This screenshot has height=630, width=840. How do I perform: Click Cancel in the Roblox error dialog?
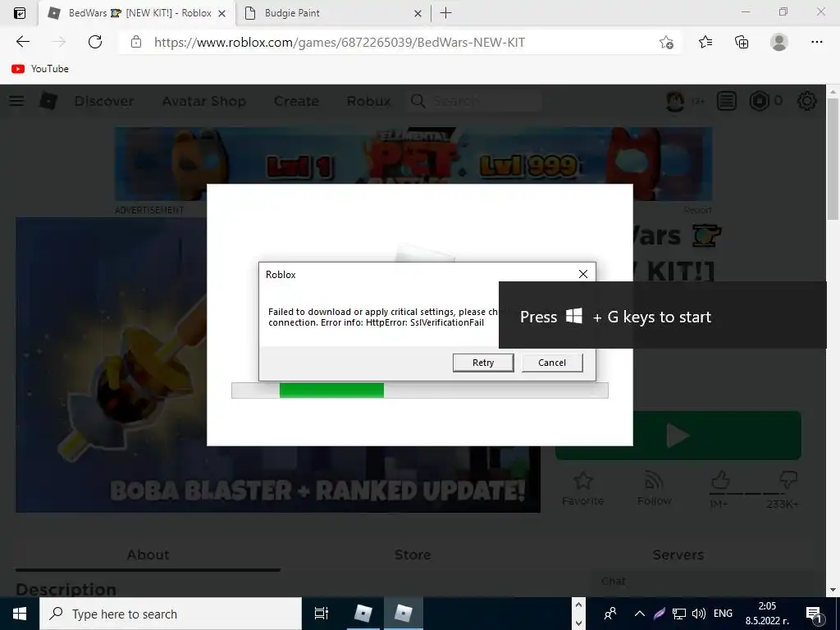552,363
